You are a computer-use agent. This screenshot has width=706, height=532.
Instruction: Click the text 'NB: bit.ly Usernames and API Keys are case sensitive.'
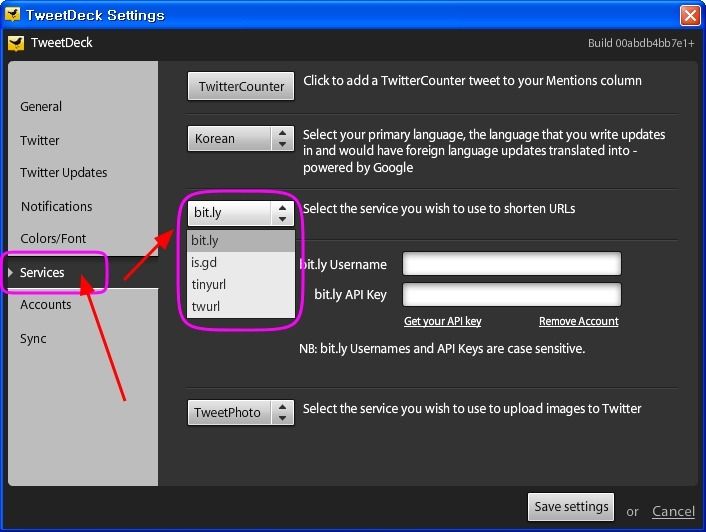click(x=442, y=349)
